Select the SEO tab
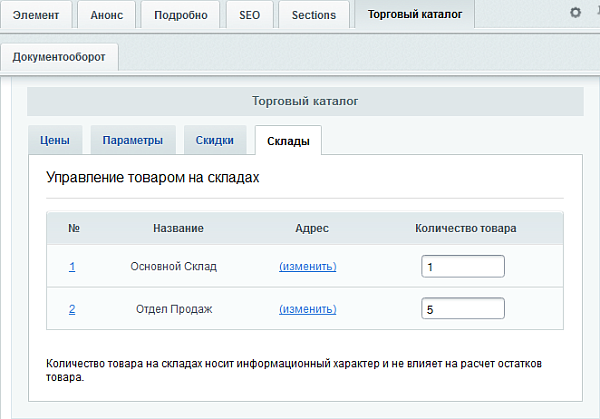The width and height of the screenshot is (600, 419). point(248,15)
